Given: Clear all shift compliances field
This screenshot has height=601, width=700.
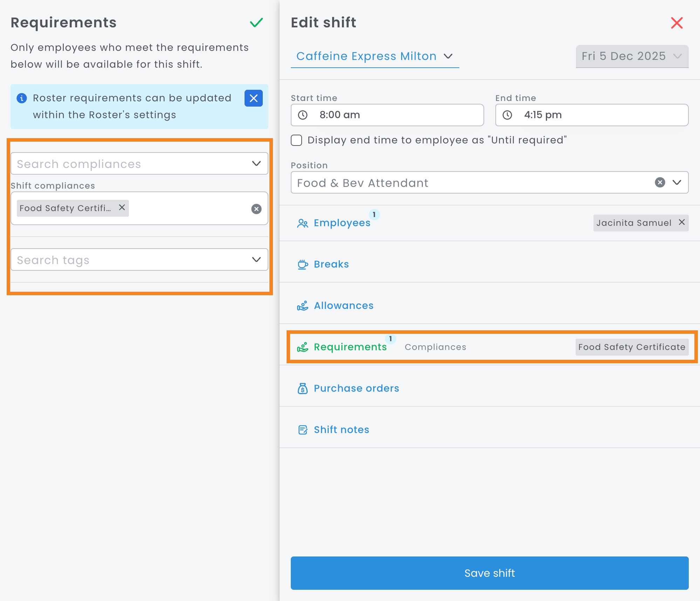Looking at the screenshot, I should (x=256, y=209).
